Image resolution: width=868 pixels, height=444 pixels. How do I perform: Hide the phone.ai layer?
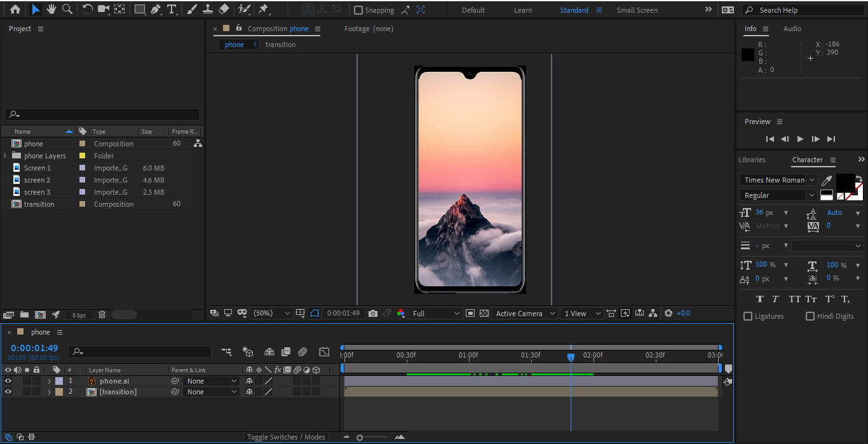pyautogui.click(x=8, y=381)
